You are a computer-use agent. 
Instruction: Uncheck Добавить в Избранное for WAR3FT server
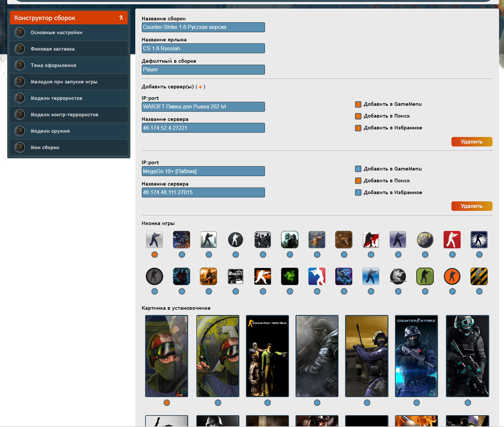tap(358, 128)
